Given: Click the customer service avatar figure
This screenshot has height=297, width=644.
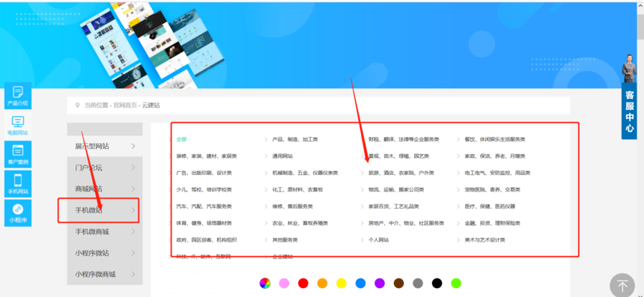Looking at the screenshot, I should [629, 68].
